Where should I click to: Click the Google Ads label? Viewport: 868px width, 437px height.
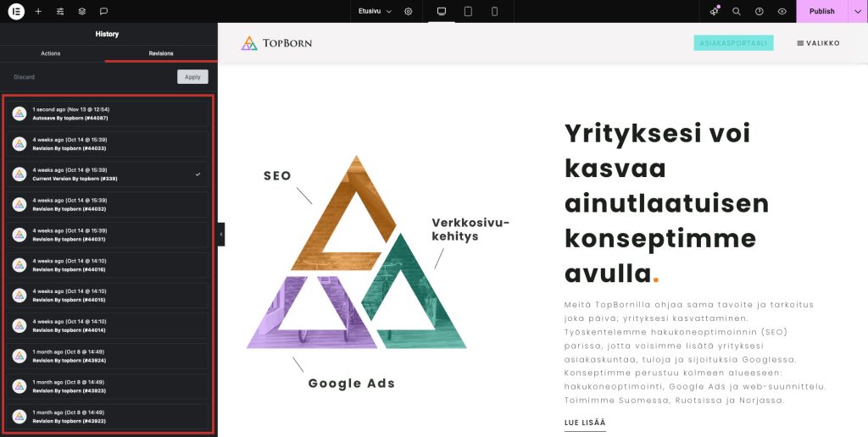(x=352, y=384)
